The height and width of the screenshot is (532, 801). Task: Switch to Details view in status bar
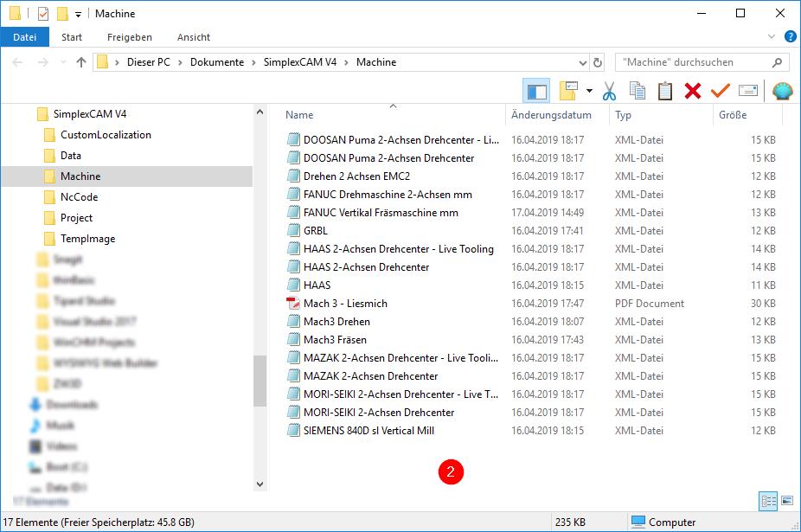click(768, 500)
